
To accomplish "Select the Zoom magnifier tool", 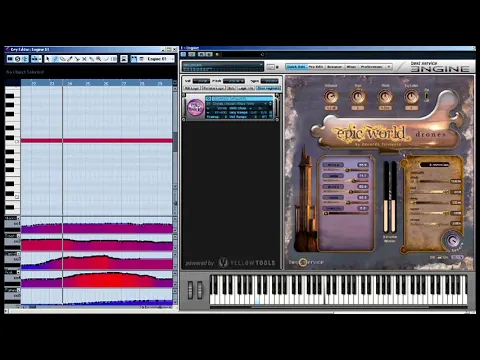I will (99, 59).
